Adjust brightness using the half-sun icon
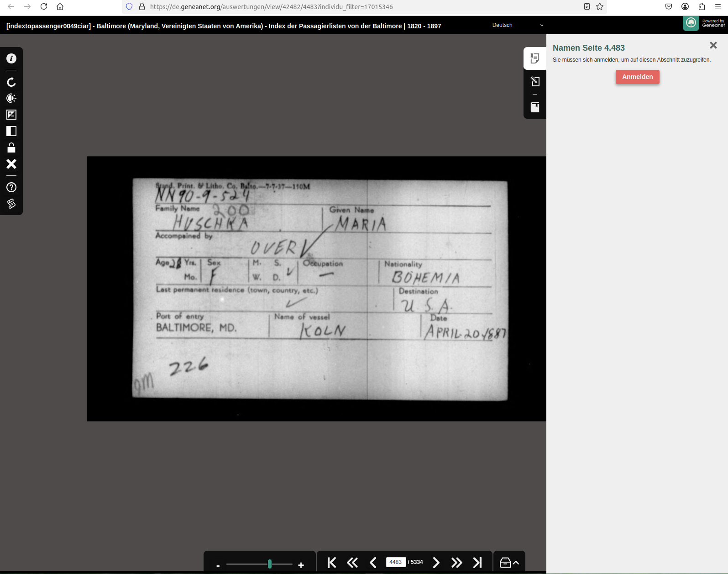This screenshot has height=574, width=728. [x=11, y=98]
